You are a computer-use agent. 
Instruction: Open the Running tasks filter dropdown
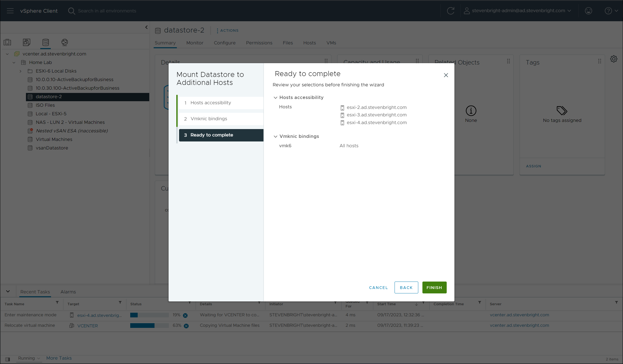coord(29,358)
